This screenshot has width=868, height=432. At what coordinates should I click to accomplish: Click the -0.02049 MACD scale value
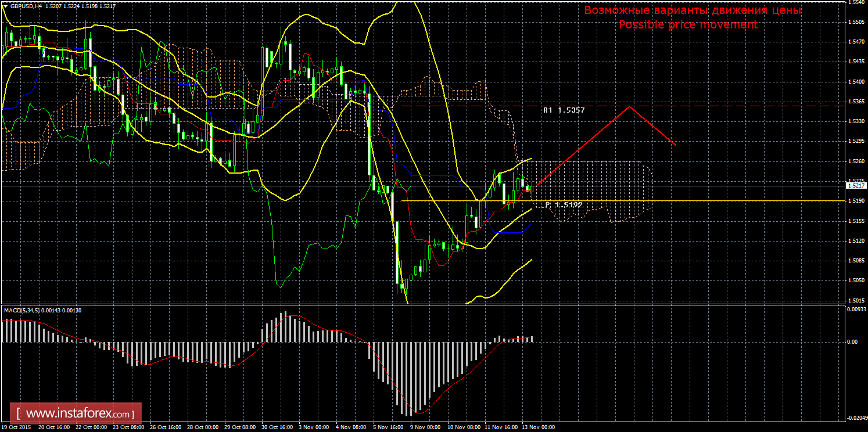click(856, 418)
